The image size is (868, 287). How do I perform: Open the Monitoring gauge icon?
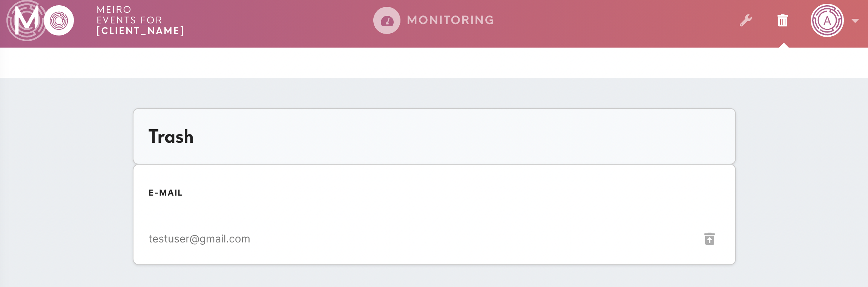pos(386,20)
